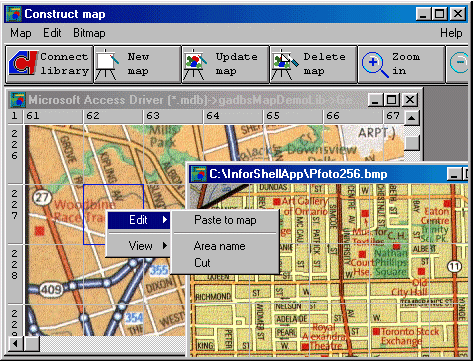Screen dimensions: 473x361
Task: Click the Delete map easel icon
Action: (x=283, y=64)
